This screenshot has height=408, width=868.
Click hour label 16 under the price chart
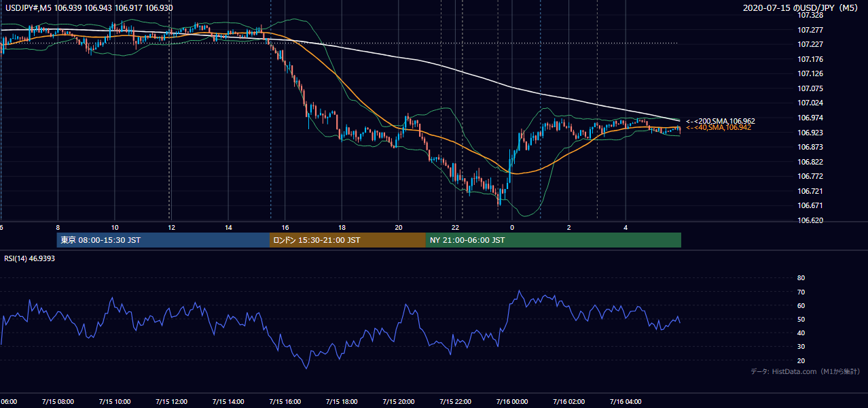tap(285, 228)
